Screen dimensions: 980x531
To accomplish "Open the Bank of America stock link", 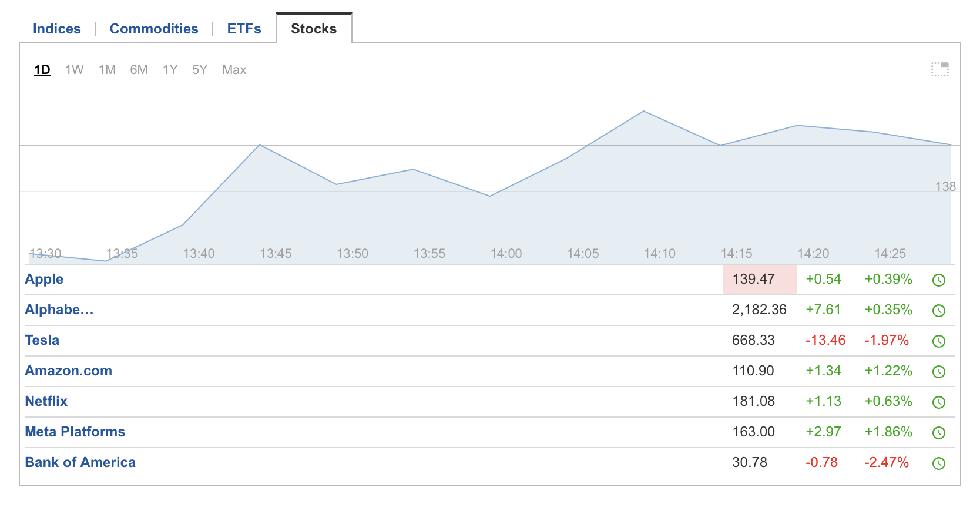I will [x=80, y=462].
